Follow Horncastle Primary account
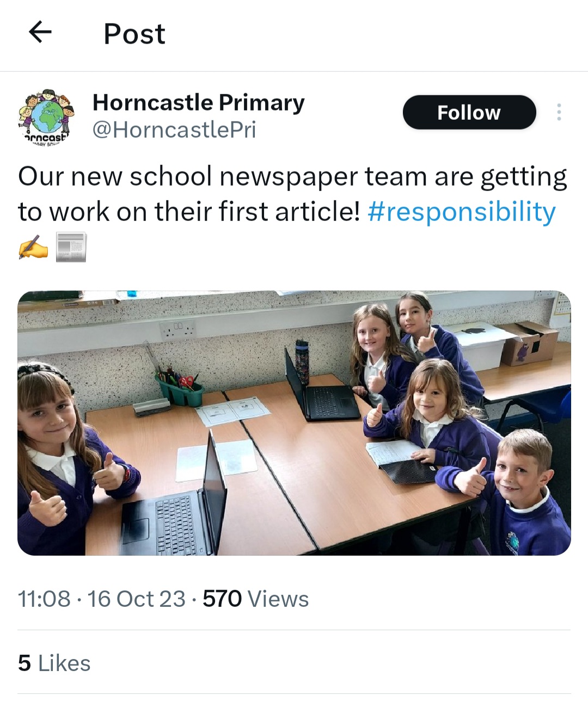This screenshot has height=701, width=588. [x=469, y=112]
